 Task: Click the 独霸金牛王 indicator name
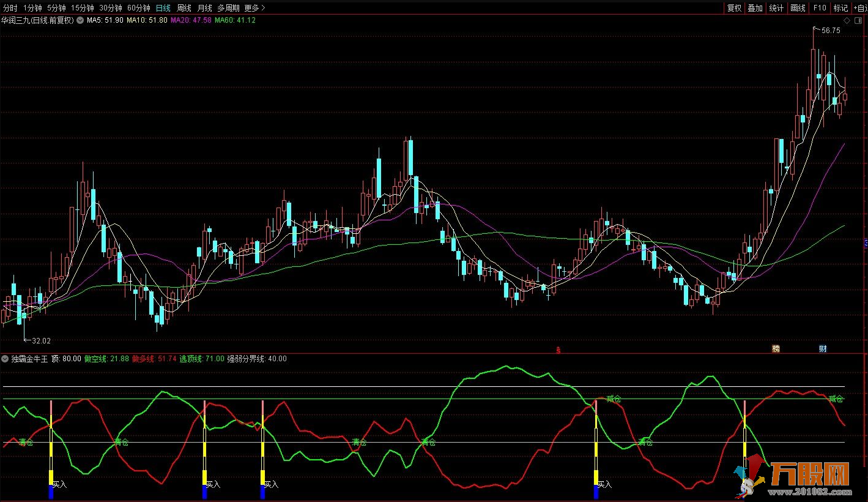pyautogui.click(x=29, y=359)
